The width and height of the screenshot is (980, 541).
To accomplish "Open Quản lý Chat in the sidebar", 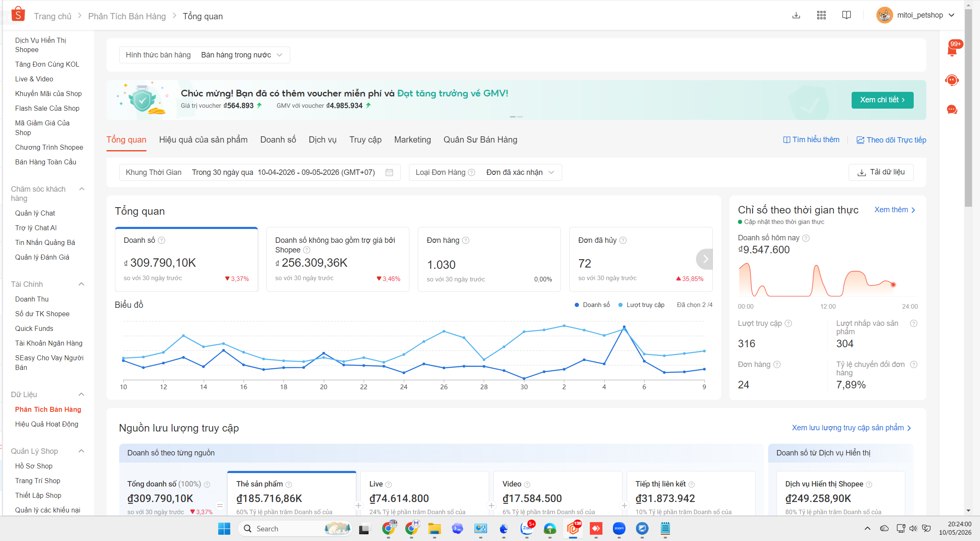I will (35, 213).
